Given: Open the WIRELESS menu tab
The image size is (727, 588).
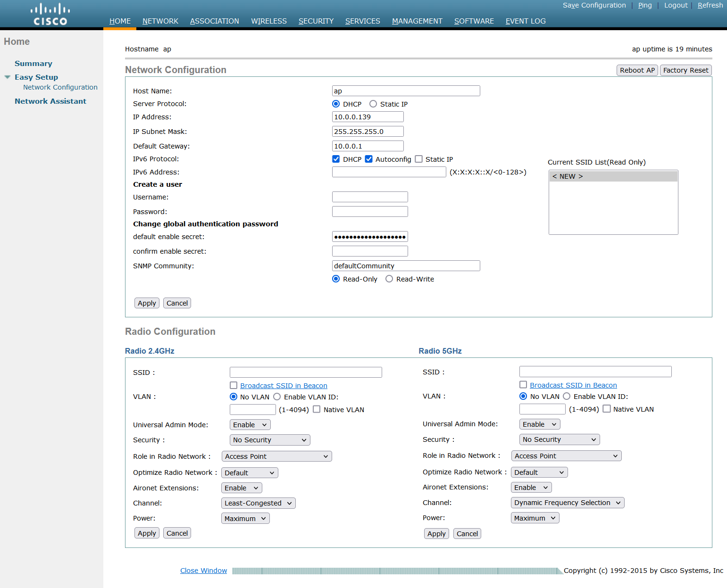Looking at the screenshot, I should point(268,21).
